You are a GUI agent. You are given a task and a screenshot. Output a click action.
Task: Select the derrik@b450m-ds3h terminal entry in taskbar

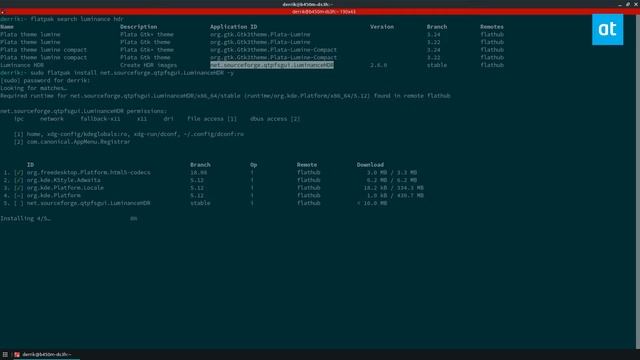click(46, 355)
